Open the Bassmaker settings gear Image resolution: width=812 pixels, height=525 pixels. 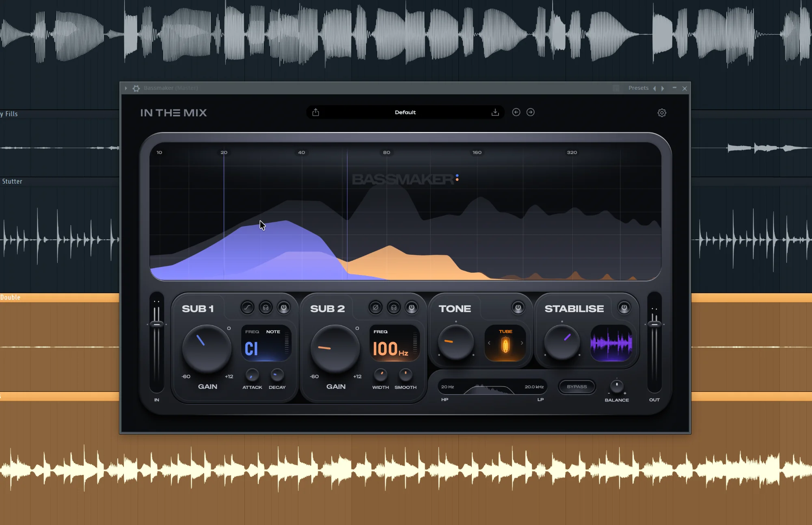[x=662, y=113]
